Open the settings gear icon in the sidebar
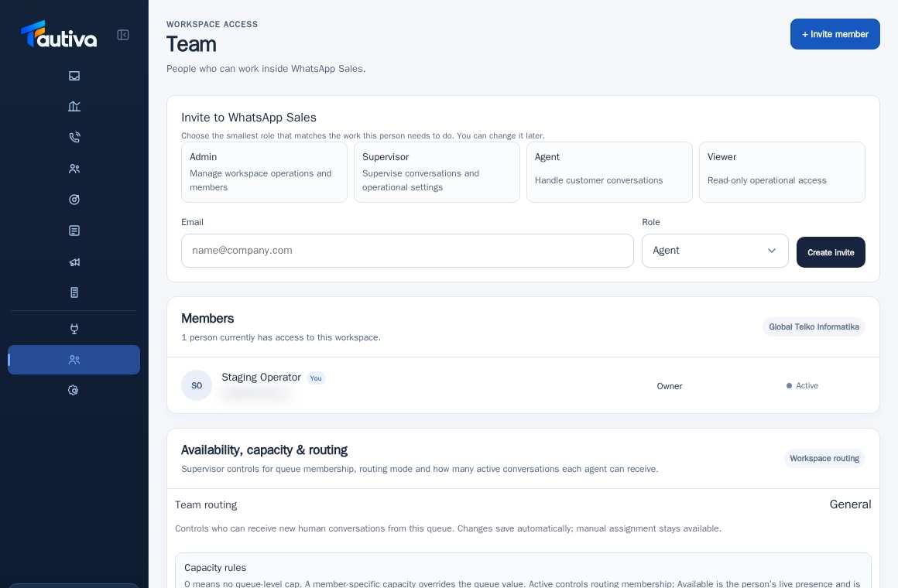Screen dimensions: 898x588 (74, 391)
